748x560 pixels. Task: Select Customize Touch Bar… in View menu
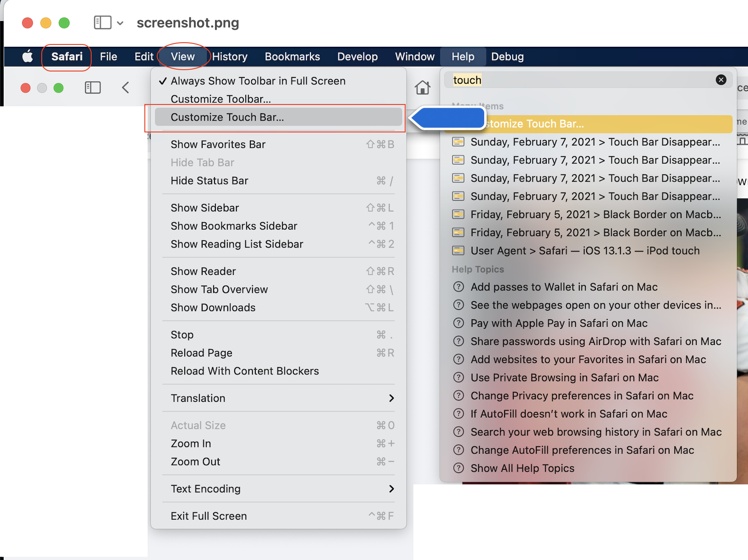tap(278, 117)
